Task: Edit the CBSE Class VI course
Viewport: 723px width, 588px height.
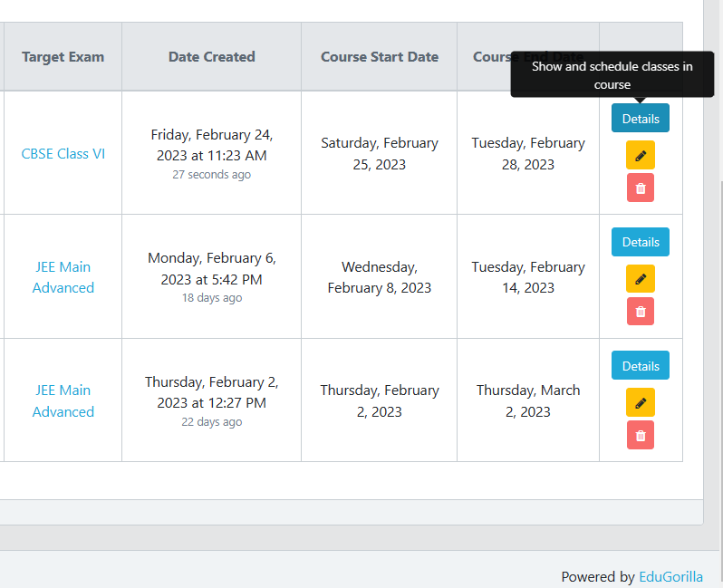Action: click(640, 155)
